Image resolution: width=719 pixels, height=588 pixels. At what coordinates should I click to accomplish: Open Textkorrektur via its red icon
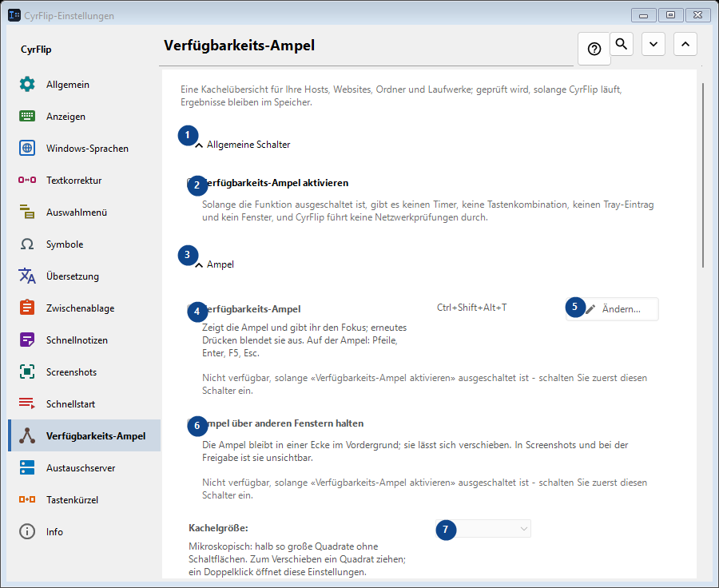(x=27, y=181)
